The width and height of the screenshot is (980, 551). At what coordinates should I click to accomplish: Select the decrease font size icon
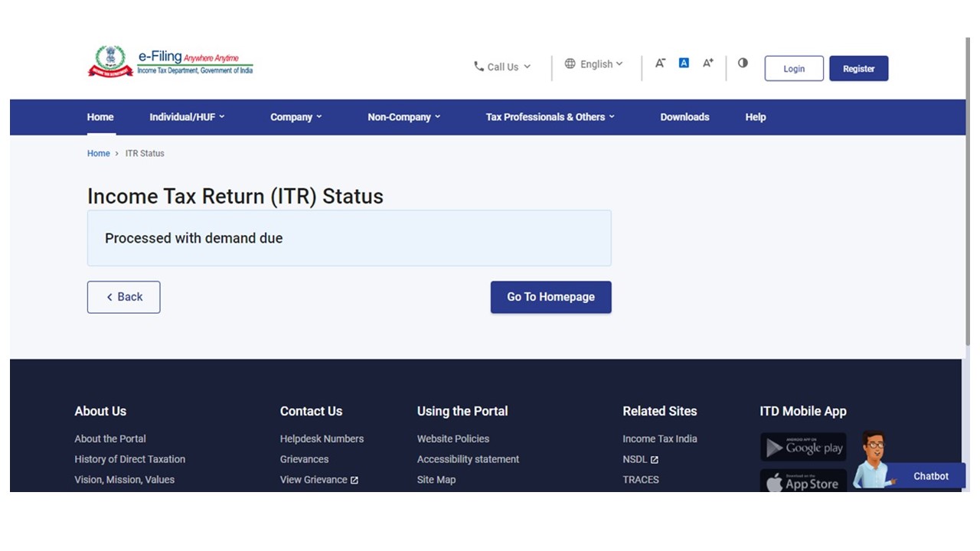pyautogui.click(x=660, y=64)
